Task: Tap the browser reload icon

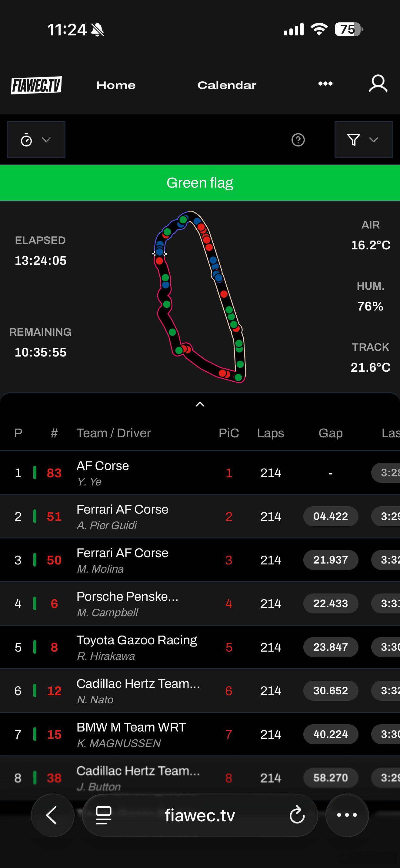Action: (297, 815)
